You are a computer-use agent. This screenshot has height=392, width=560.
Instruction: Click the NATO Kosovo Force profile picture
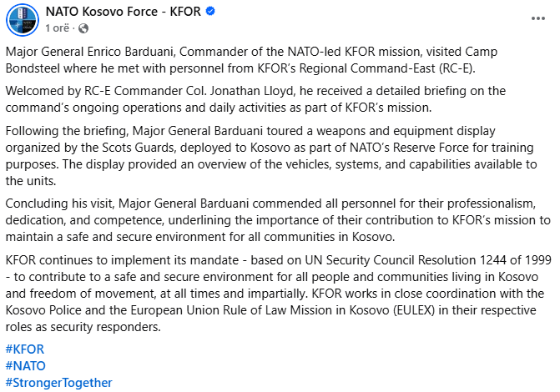18,20
